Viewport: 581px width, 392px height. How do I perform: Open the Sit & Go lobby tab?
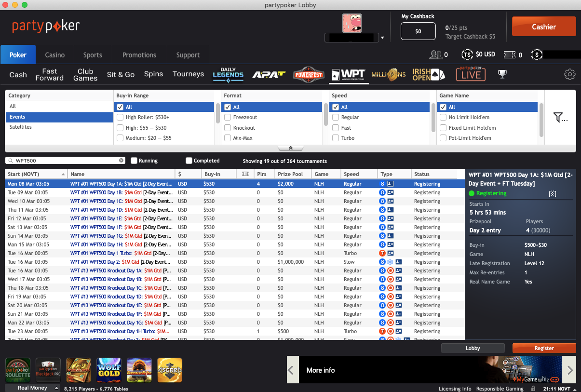point(121,74)
